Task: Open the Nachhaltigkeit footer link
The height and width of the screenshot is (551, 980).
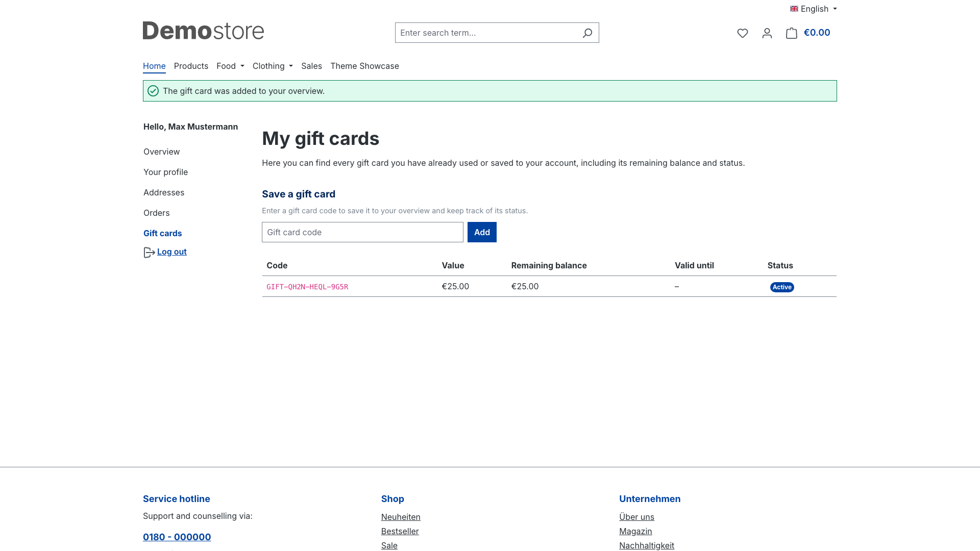Action: pyautogui.click(x=647, y=545)
